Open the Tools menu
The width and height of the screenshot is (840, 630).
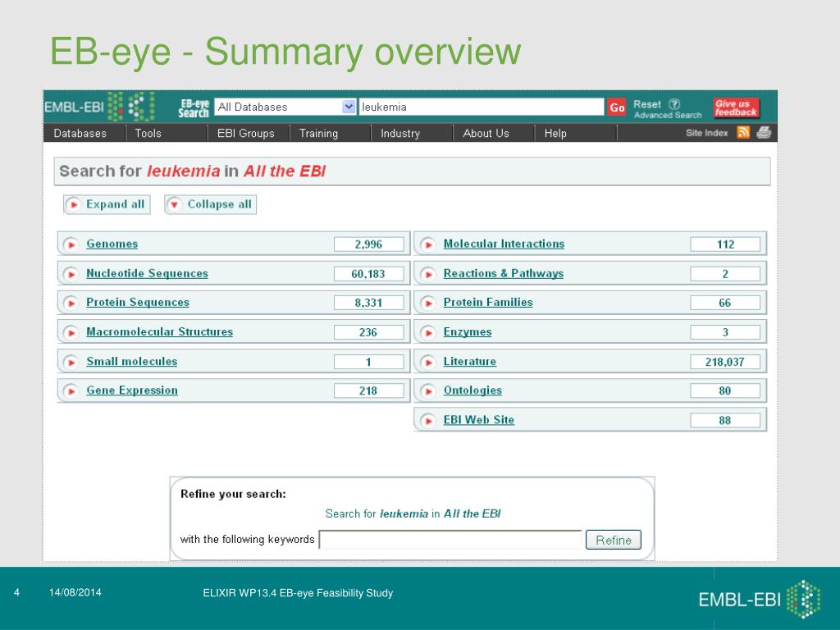click(148, 133)
